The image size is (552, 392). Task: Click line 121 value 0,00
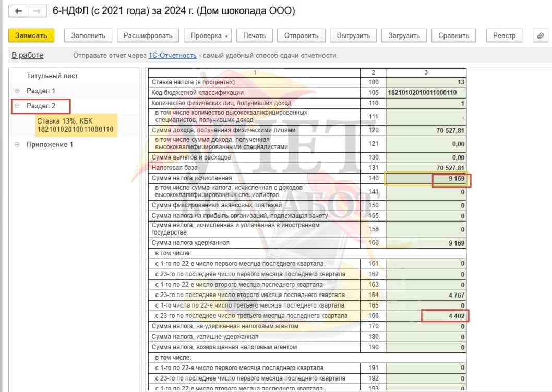426,144
